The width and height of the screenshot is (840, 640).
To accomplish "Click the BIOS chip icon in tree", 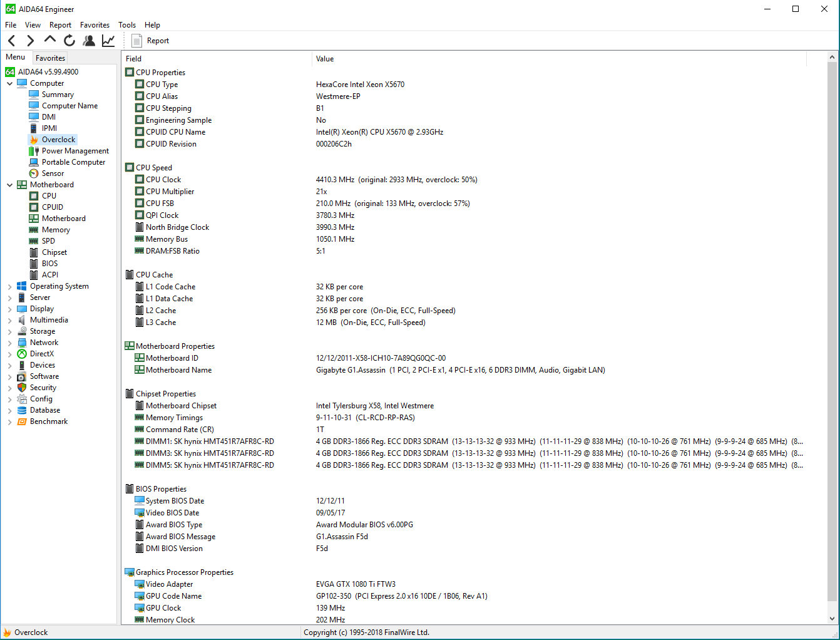I will coord(34,264).
